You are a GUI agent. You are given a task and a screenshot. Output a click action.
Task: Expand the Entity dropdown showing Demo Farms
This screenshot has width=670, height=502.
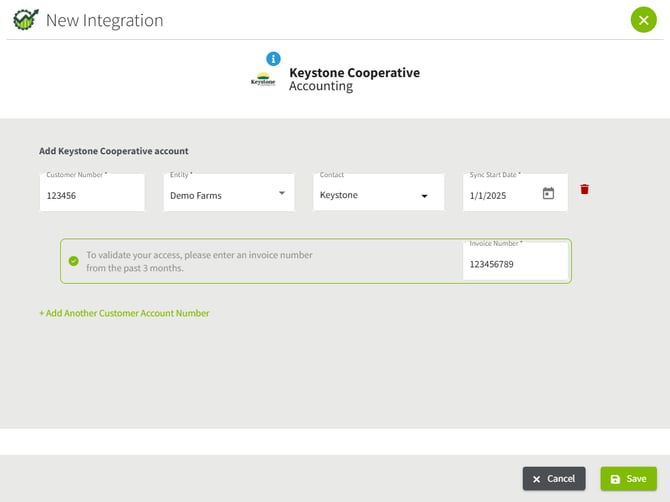tap(281, 194)
